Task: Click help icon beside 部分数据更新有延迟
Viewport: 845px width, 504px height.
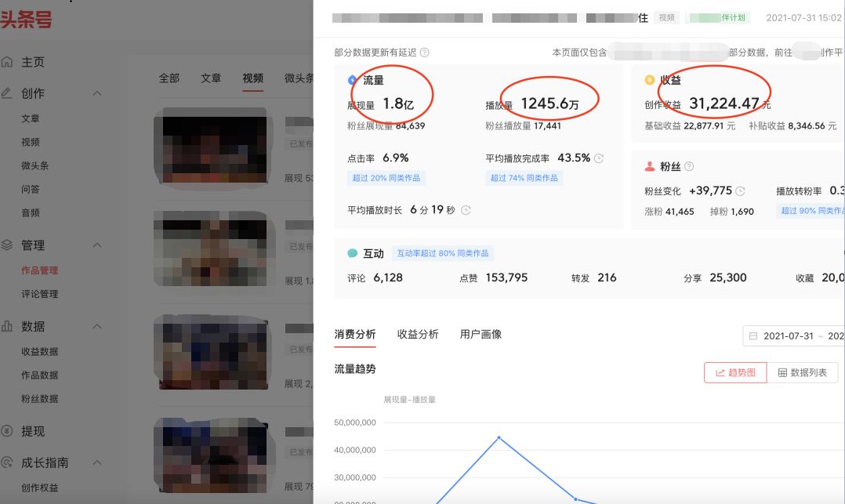Action: click(x=425, y=53)
